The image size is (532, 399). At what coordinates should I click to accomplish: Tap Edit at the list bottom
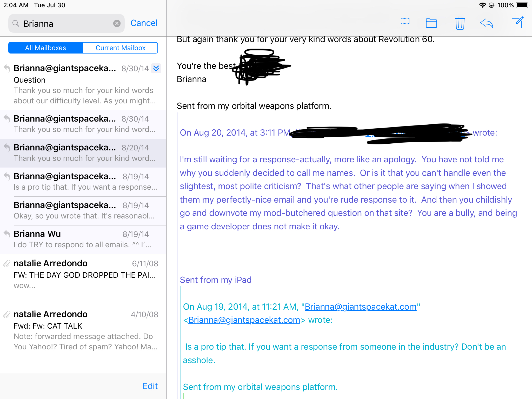click(x=150, y=386)
